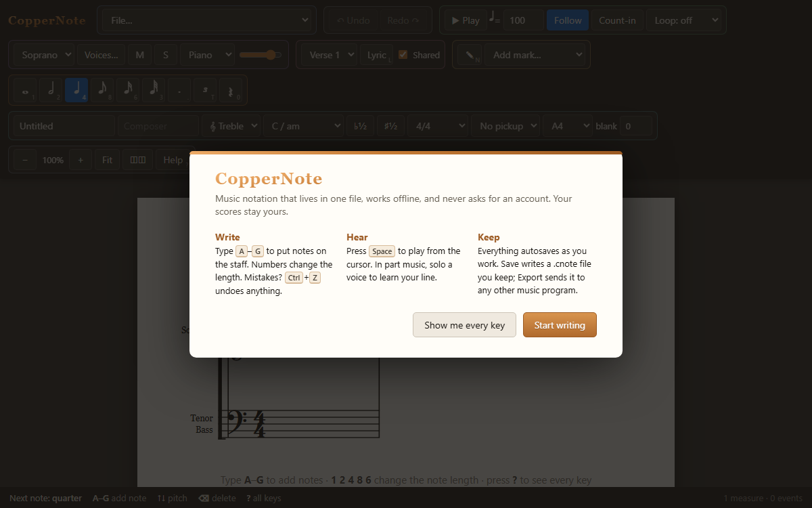Click the Composer input field
The height and width of the screenshot is (508, 812).
pos(158,126)
